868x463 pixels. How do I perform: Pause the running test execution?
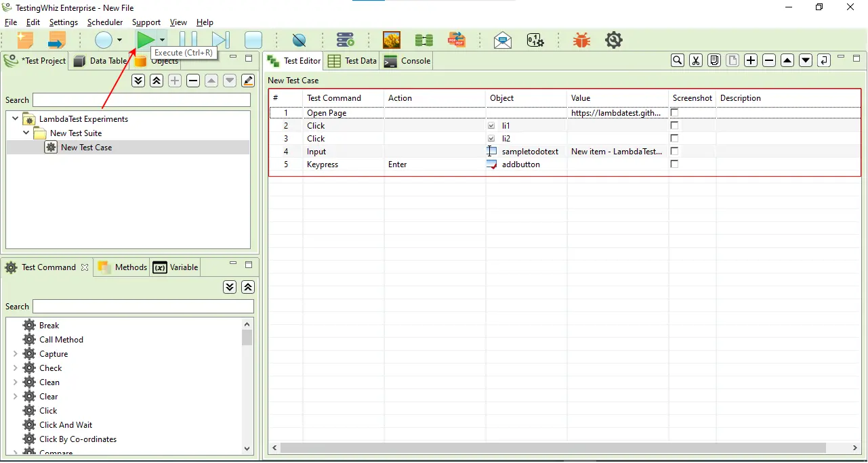(188, 39)
